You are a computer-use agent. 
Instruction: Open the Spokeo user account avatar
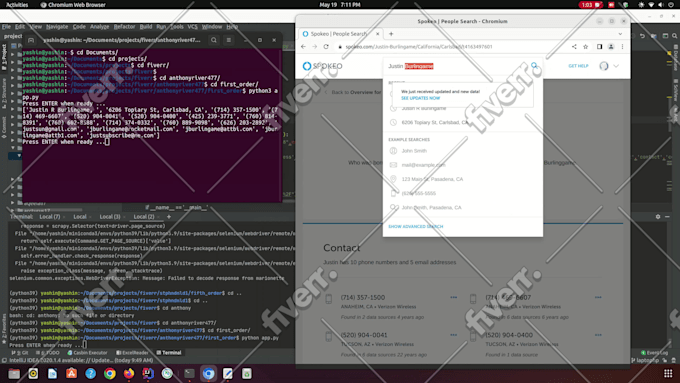pos(604,66)
